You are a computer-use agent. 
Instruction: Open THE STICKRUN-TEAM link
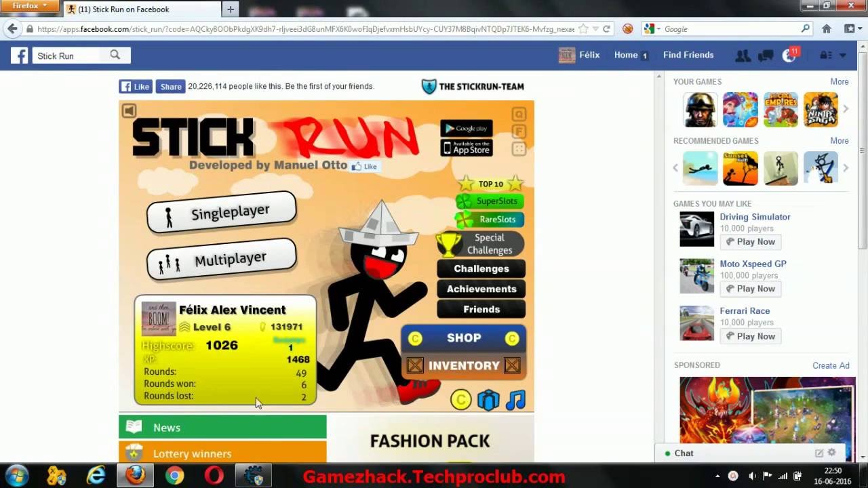click(473, 87)
